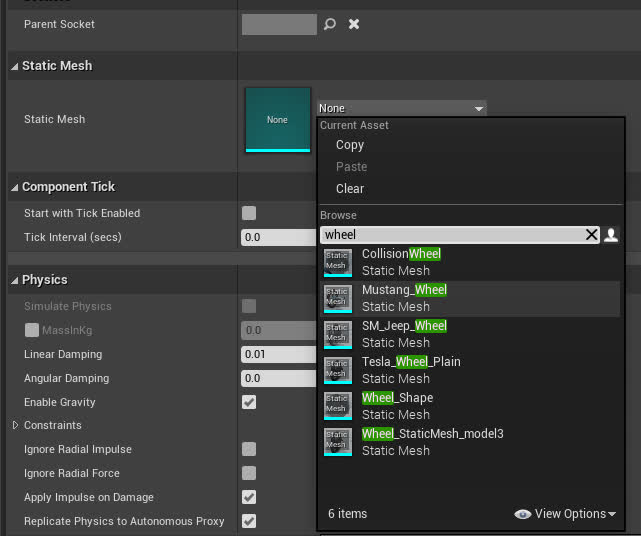Click the Parent Socket magnifier search icon

(330, 24)
